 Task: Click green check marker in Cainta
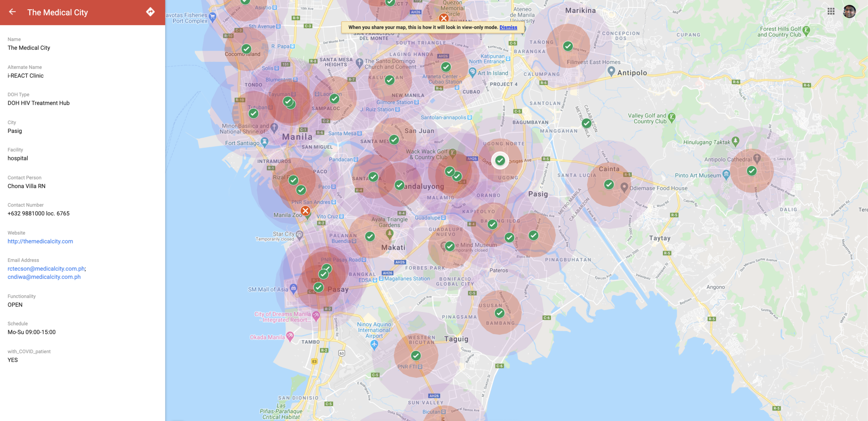click(x=609, y=185)
